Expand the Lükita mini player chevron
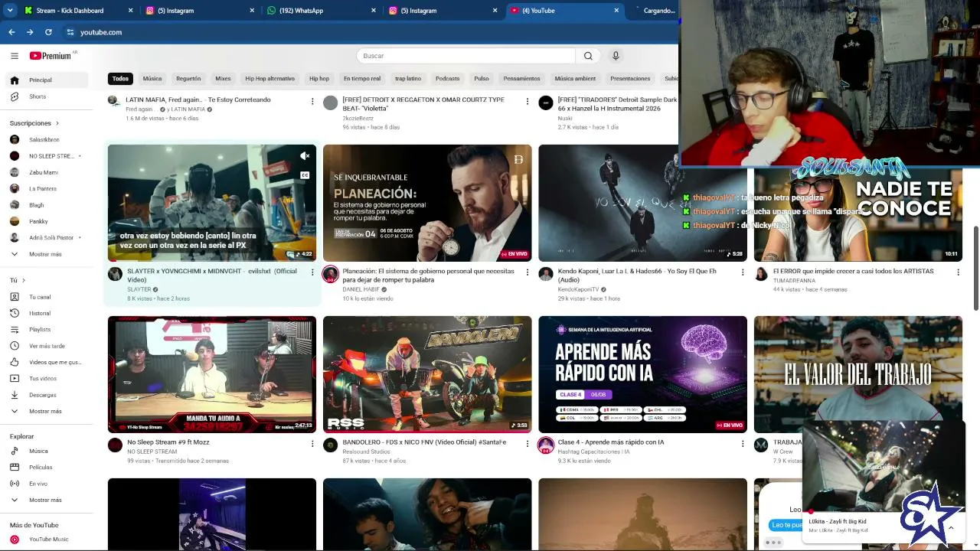980x551 pixels. [951, 527]
